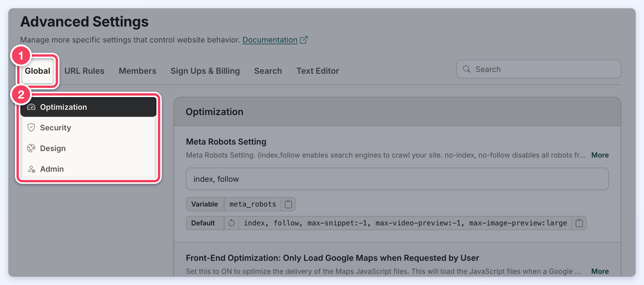The width and height of the screenshot is (644, 285).
Task: Open the Documentation external link icon
Action: pos(304,40)
